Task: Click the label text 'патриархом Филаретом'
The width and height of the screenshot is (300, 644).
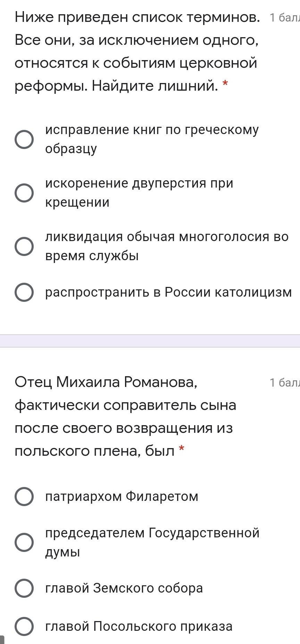Action: click(x=122, y=496)
